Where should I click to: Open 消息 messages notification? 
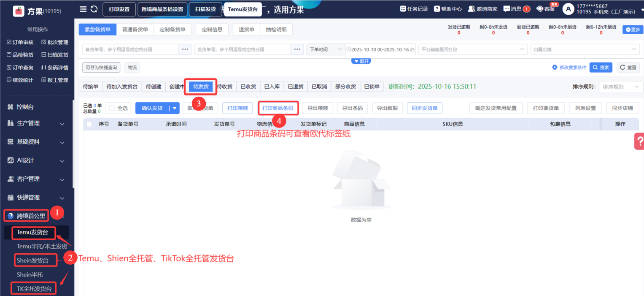coord(517,9)
